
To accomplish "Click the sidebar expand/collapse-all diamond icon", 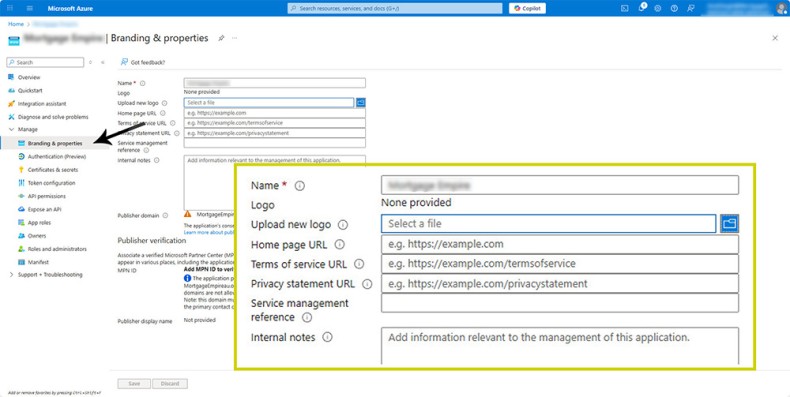I will click(91, 62).
